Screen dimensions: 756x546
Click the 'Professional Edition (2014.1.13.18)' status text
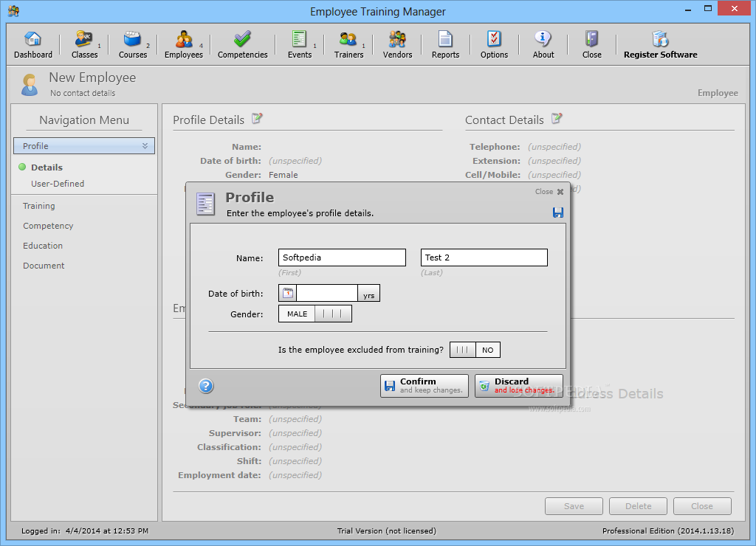667,531
